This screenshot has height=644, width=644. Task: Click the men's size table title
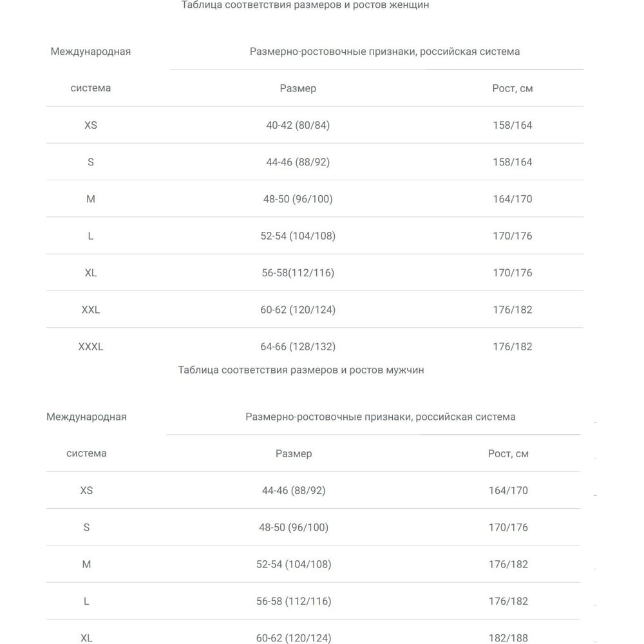coord(301,370)
